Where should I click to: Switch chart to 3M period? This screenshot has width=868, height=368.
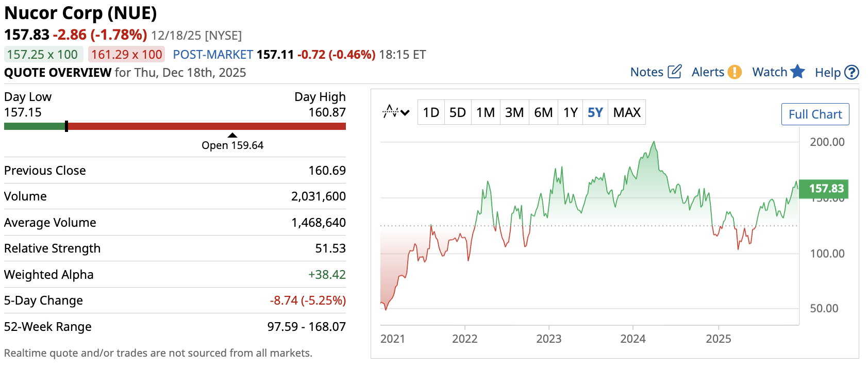[514, 112]
